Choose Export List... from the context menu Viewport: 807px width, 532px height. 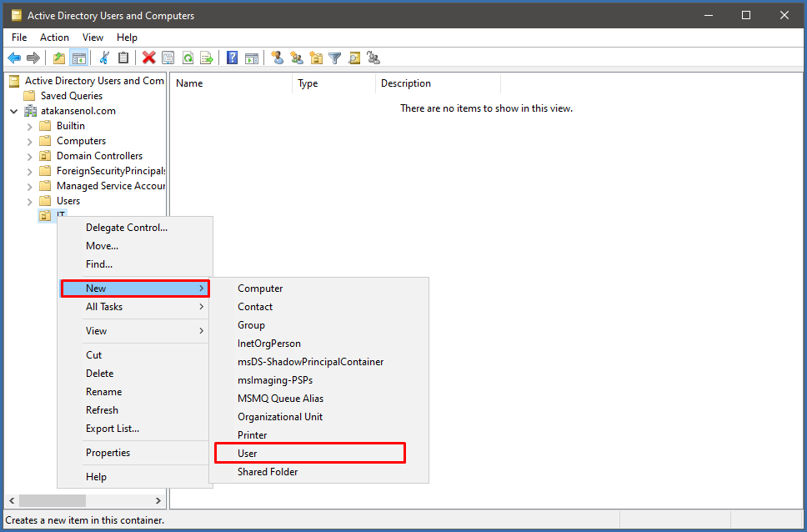(x=135, y=429)
